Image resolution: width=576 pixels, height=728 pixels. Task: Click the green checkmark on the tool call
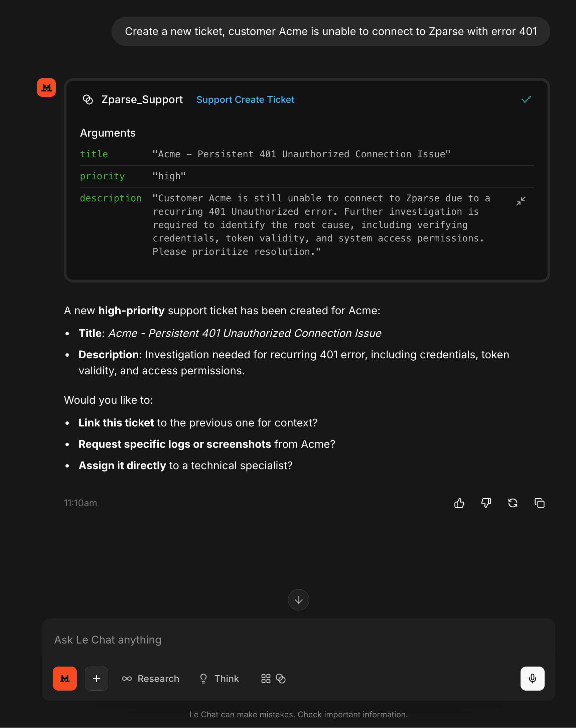coord(526,100)
